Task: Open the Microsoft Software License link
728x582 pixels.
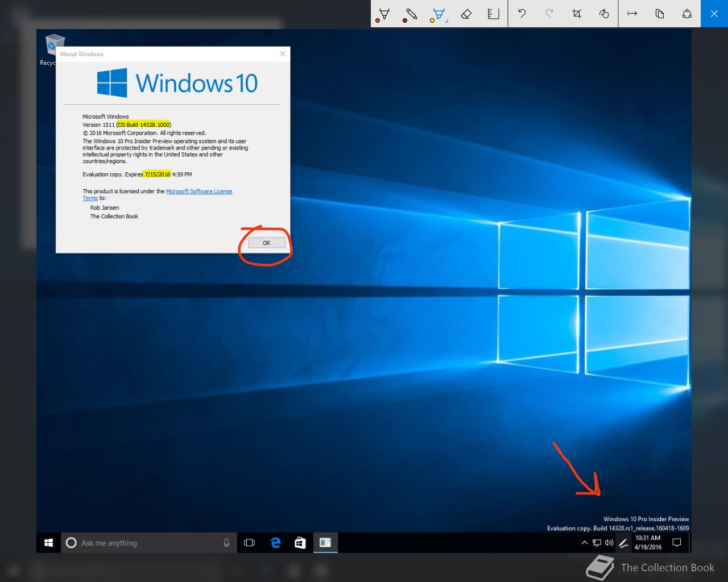Action: click(199, 192)
